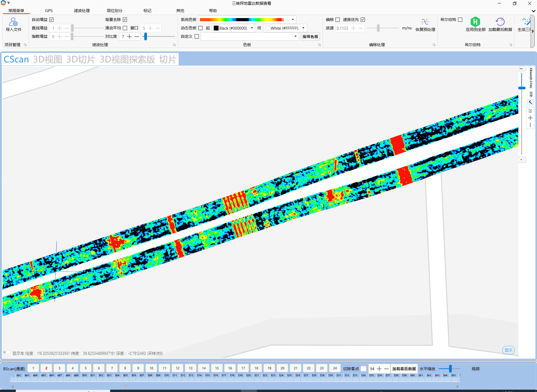Image resolution: width=537 pixels, height=392 pixels.
Task: Toggle the 显示车 show vehicle switch
Action: (7, 352)
